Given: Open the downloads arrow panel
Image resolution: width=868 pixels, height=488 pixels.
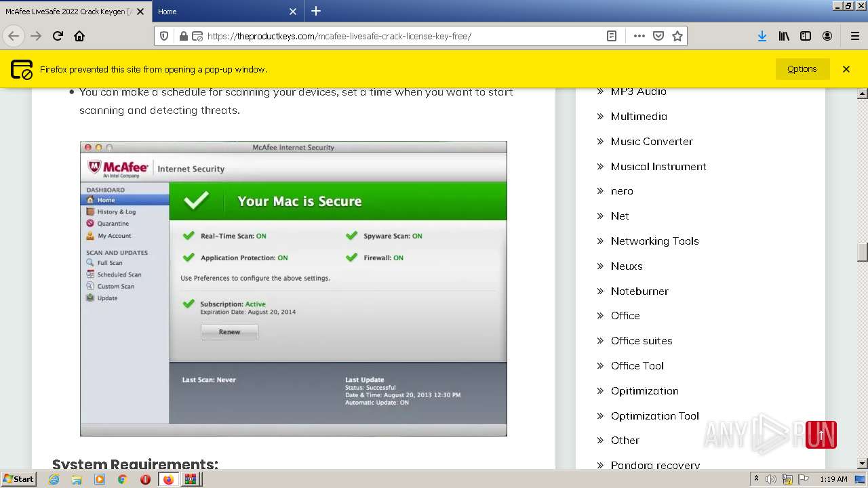Looking at the screenshot, I should tap(762, 36).
